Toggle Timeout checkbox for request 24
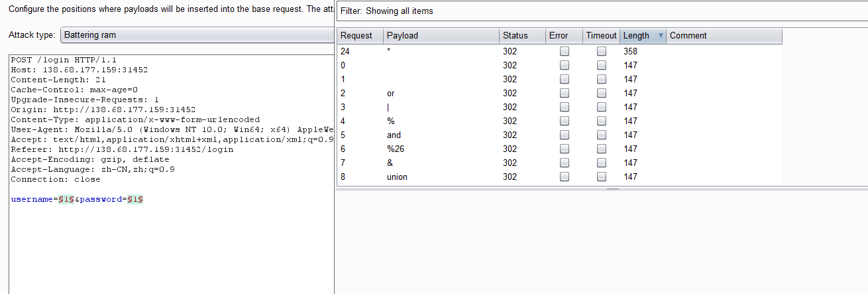The height and width of the screenshot is (294, 868). tap(602, 51)
